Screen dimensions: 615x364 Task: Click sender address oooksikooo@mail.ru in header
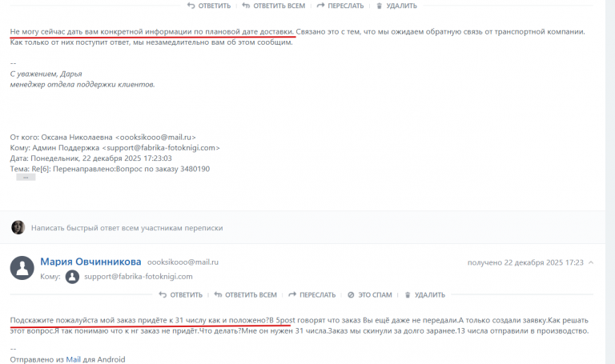point(183,262)
